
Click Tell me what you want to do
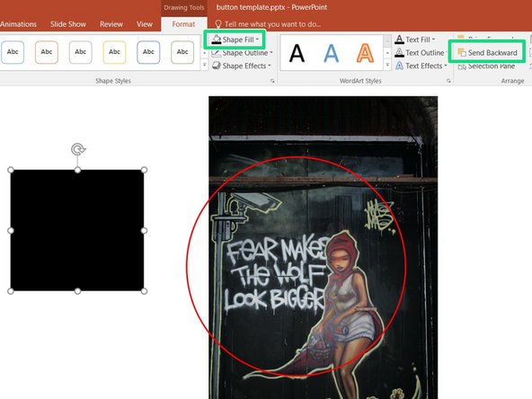272,24
